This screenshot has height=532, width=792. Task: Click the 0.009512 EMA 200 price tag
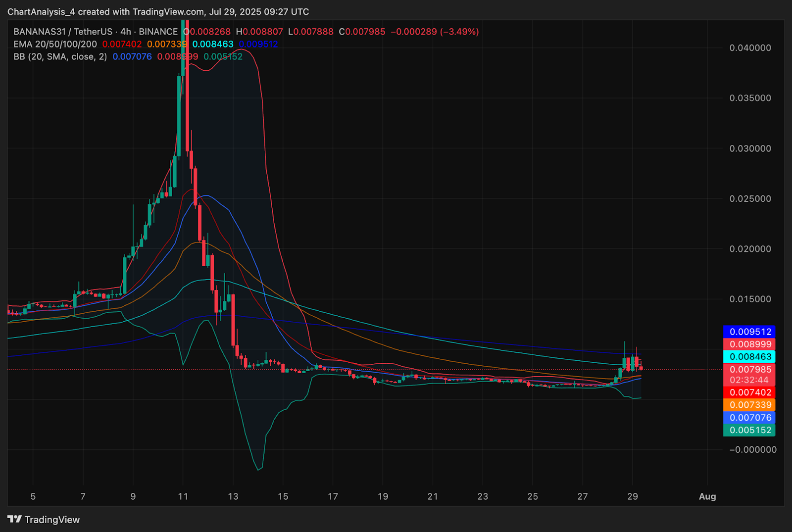(x=749, y=332)
